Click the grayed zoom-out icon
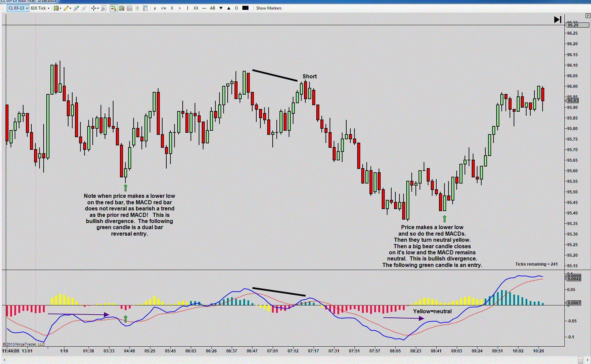This screenshot has width=591, height=364. [84, 8]
